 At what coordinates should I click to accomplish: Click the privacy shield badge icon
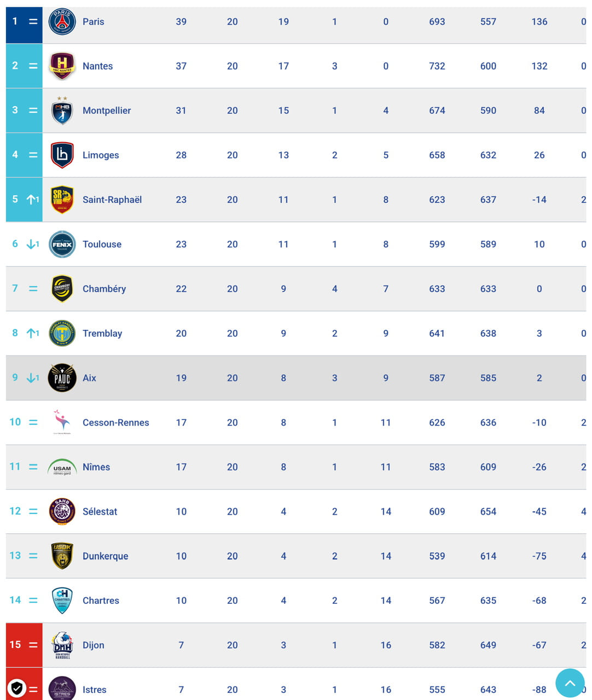point(17,688)
